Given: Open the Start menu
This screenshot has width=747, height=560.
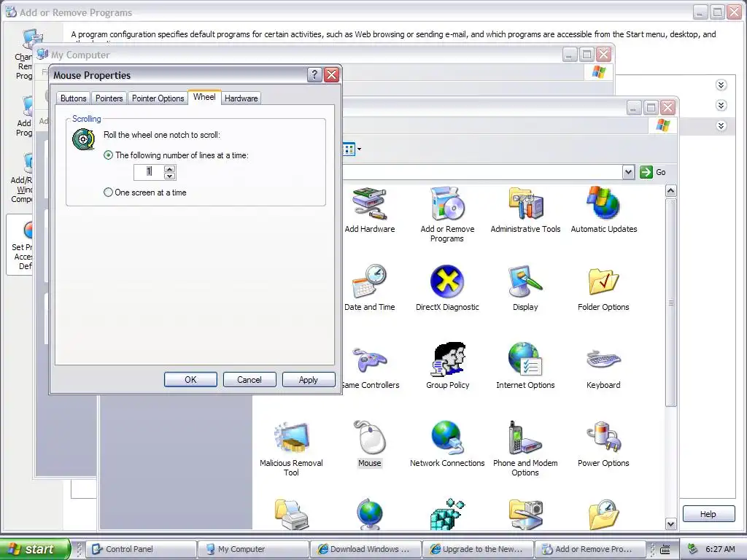Looking at the screenshot, I should point(34,549).
